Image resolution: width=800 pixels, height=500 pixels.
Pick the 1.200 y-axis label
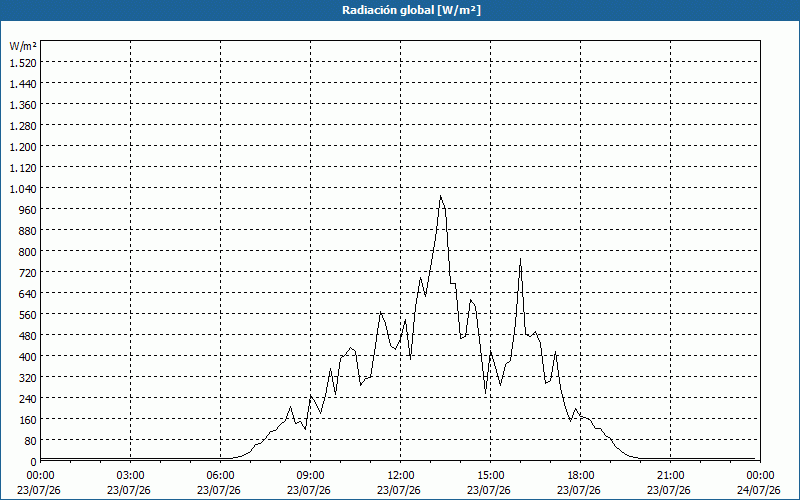tap(23, 146)
